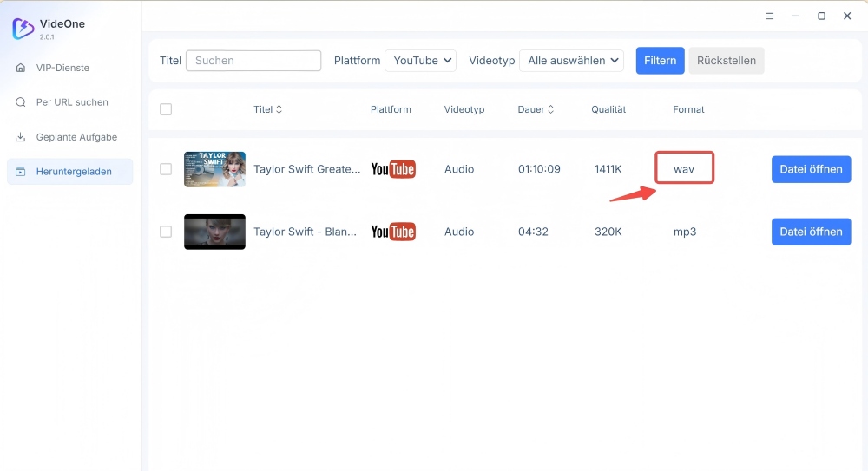Click YouTube logo in Taylor Swift Greate... row

(393, 169)
